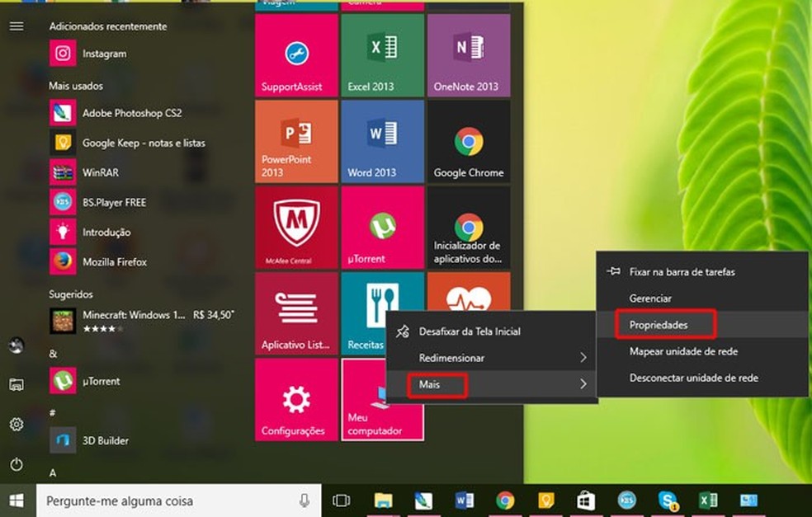Image resolution: width=812 pixels, height=517 pixels.
Task: Open the OneNote 2013 tile
Action: 469,55
